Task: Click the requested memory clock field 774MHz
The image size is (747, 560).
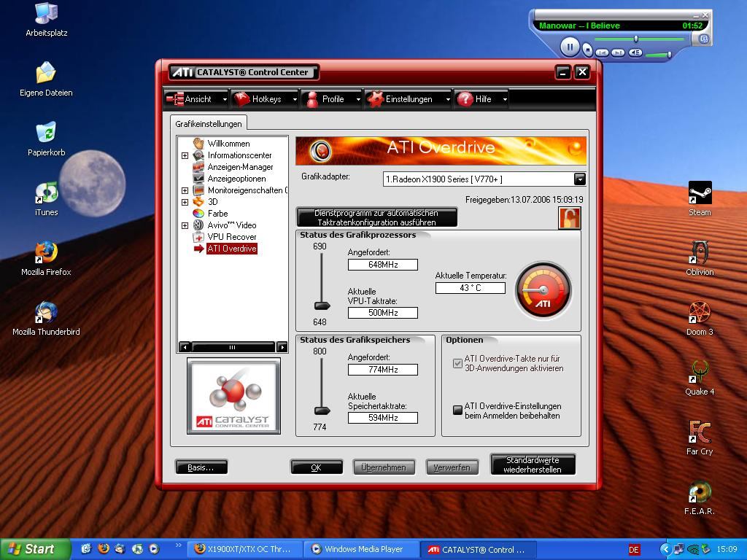Action: 382,370
